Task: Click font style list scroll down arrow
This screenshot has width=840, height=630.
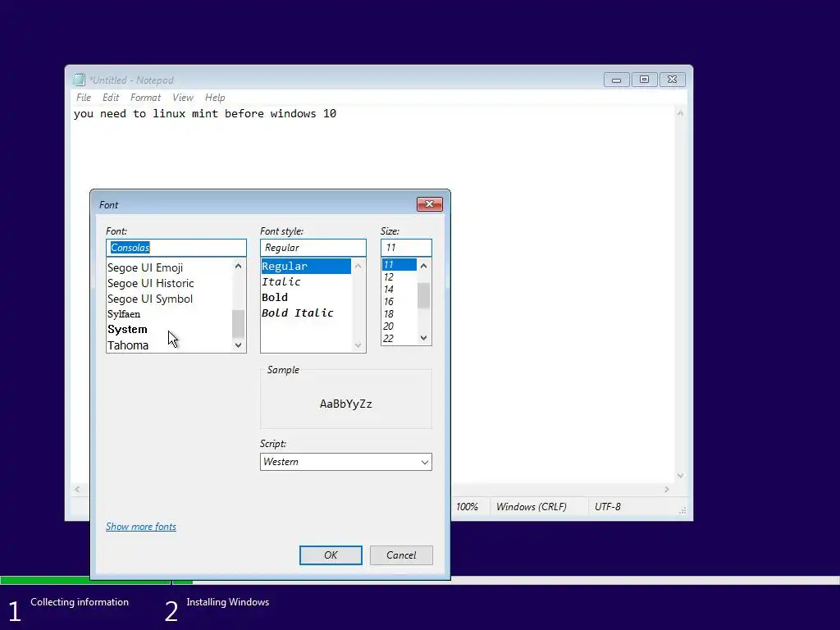Action: pos(358,345)
